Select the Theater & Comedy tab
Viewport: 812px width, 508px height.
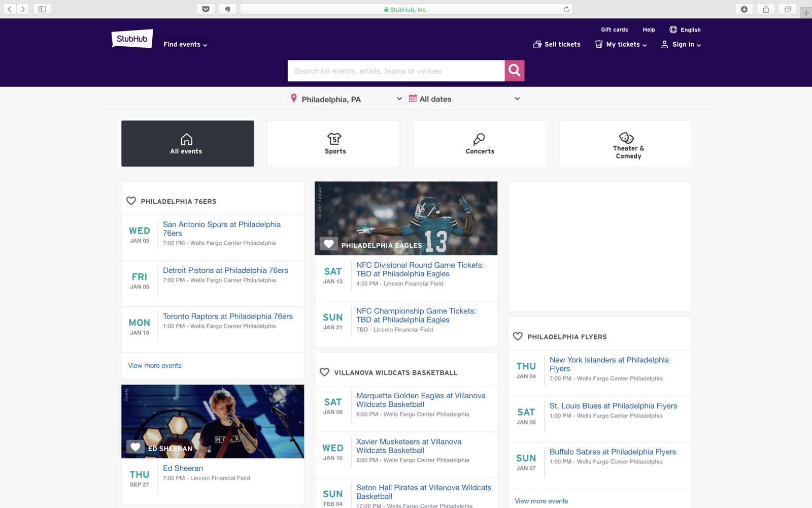click(625, 143)
